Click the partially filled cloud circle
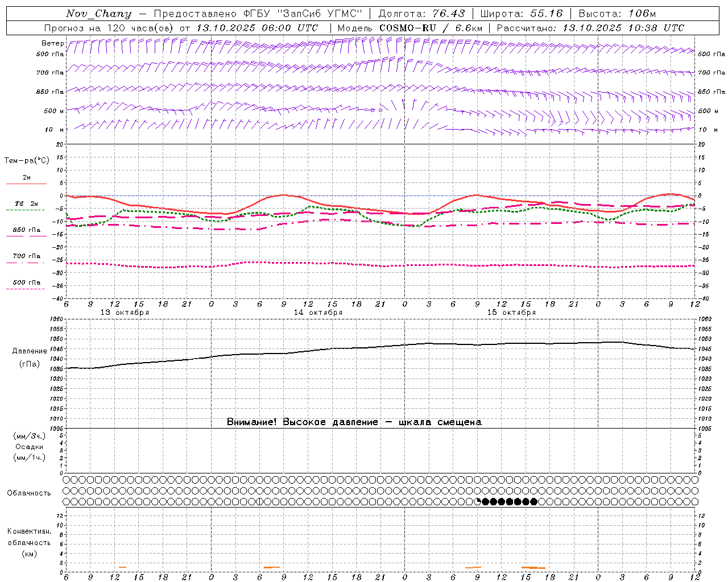 click(x=477, y=501)
